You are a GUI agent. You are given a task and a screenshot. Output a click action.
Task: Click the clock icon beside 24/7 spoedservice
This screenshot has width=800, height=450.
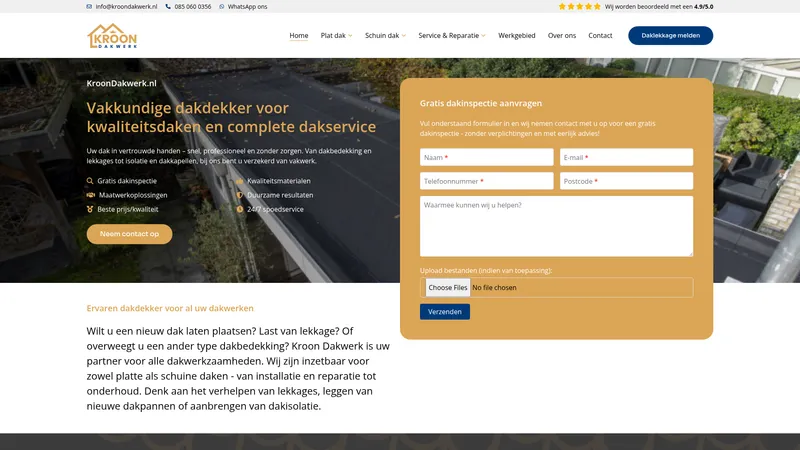pyautogui.click(x=240, y=209)
